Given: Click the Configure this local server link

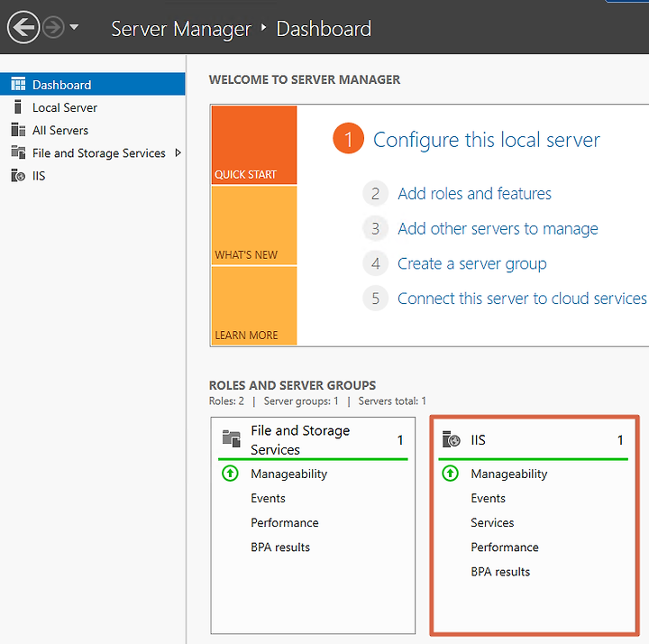Looking at the screenshot, I should click(x=487, y=140).
